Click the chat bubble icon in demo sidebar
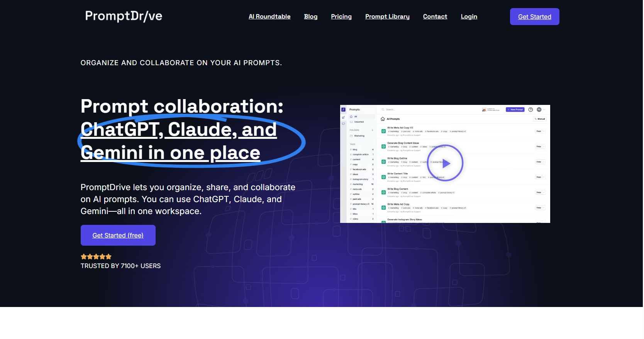The image size is (644, 339). [x=343, y=124]
